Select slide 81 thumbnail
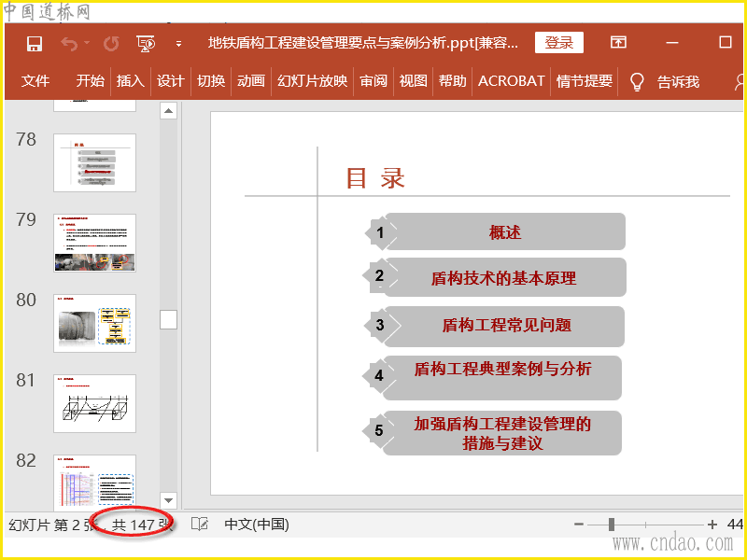This screenshot has width=747, height=560. 95,403
